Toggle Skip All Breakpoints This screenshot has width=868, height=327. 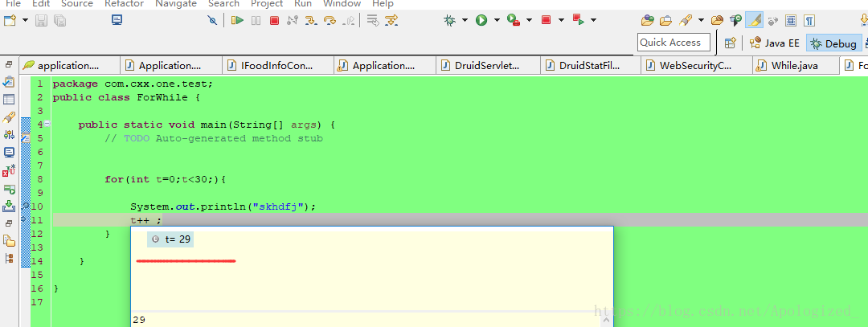[x=212, y=20]
